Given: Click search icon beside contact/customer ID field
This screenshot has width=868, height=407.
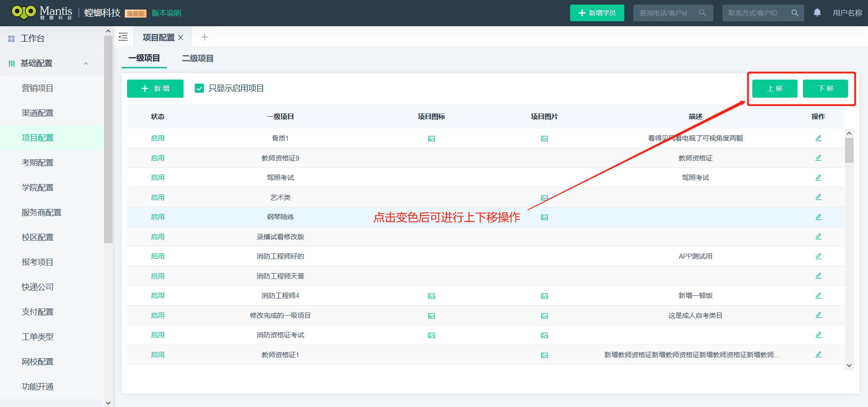Looking at the screenshot, I should [x=795, y=13].
